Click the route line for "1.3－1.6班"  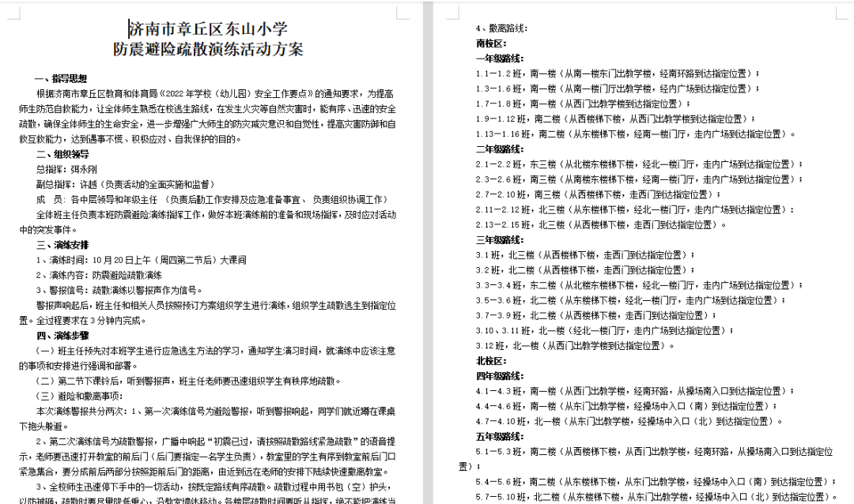point(618,88)
